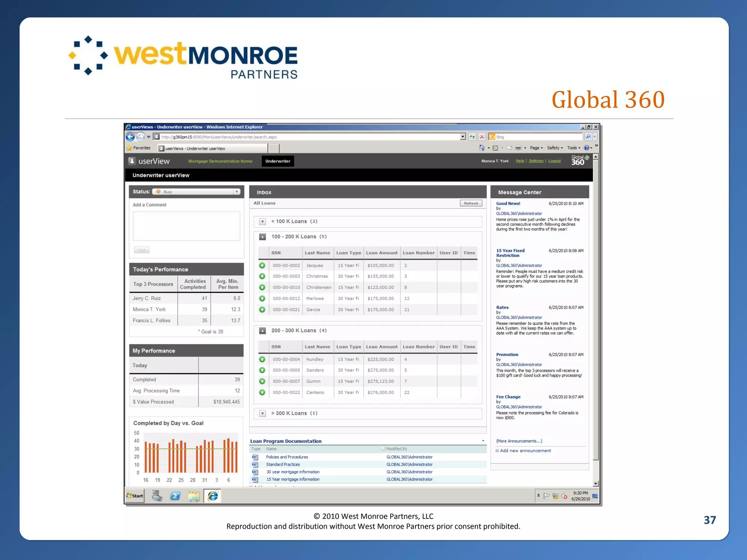747x560 pixels.
Task: Open the Safety menu dropdown
Action: 555,148
